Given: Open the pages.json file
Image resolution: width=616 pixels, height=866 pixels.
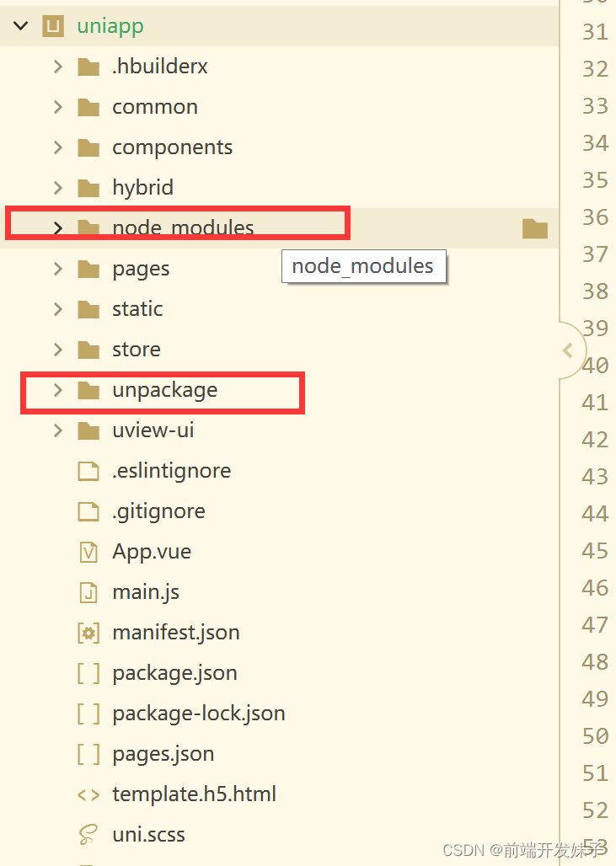Looking at the screenshot, I should 163,754.
